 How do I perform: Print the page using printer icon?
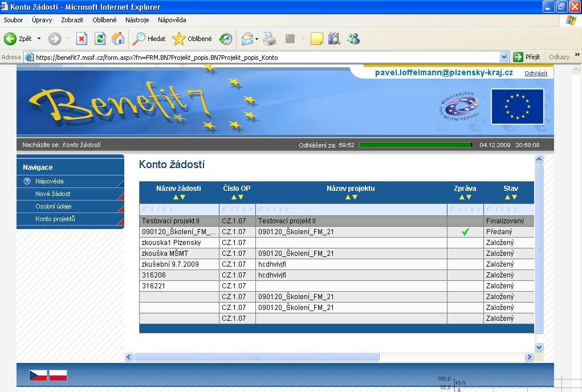click(x=270, y=39)
